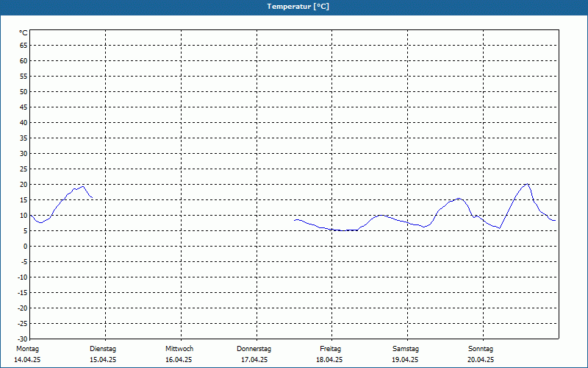Click the 15.04.25 date label
588x368 pixels.
click(x=103, y=360)
